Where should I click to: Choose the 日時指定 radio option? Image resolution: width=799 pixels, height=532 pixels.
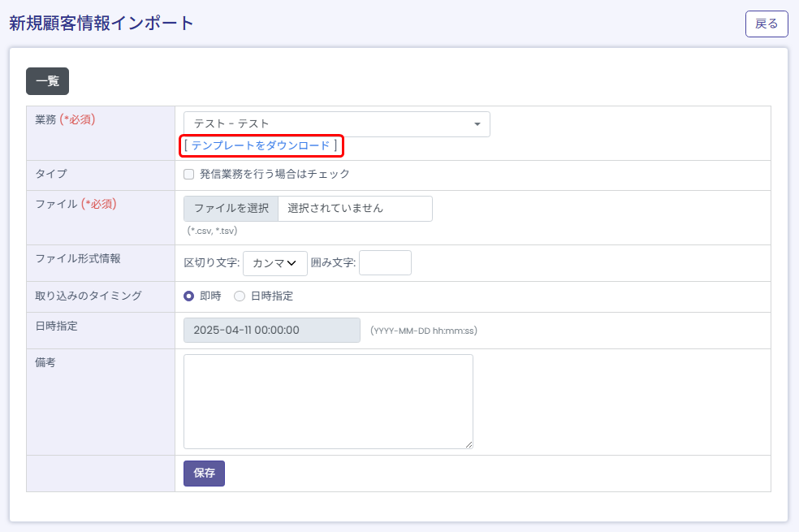(240, 296)
